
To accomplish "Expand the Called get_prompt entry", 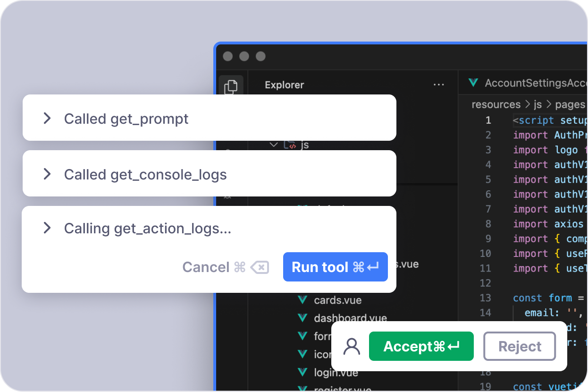I will 47,118.
